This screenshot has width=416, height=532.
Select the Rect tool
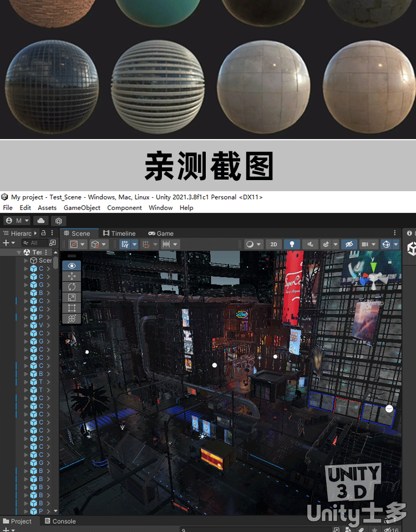coord(72,308)
